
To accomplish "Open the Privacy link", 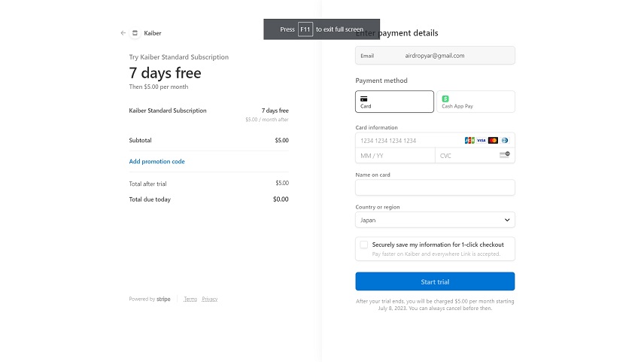I will pyautogui.click(x=209, y=299).
